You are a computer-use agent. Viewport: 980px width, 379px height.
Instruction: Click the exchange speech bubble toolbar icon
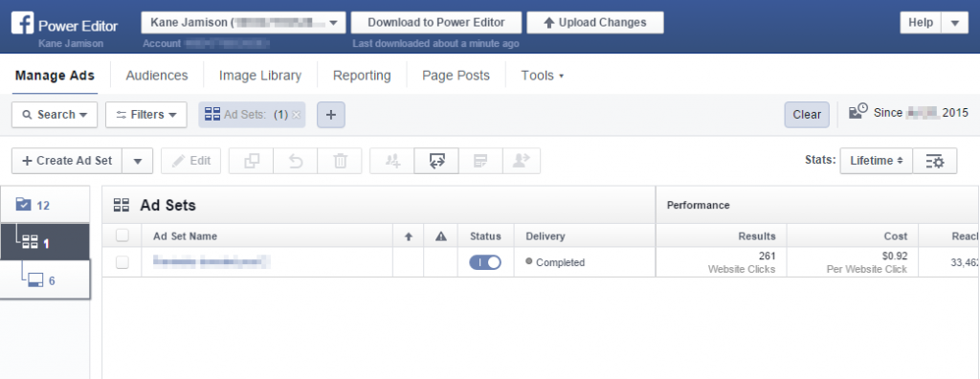pyautogui.click(x=436, y=161)
